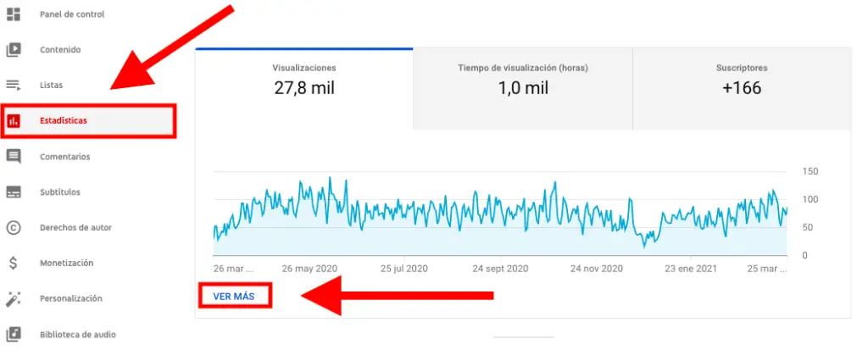This screenshot has height=350, width=868.
Task: Go to Comentarios in the sidebar
Action: click(x=65, y=156)
